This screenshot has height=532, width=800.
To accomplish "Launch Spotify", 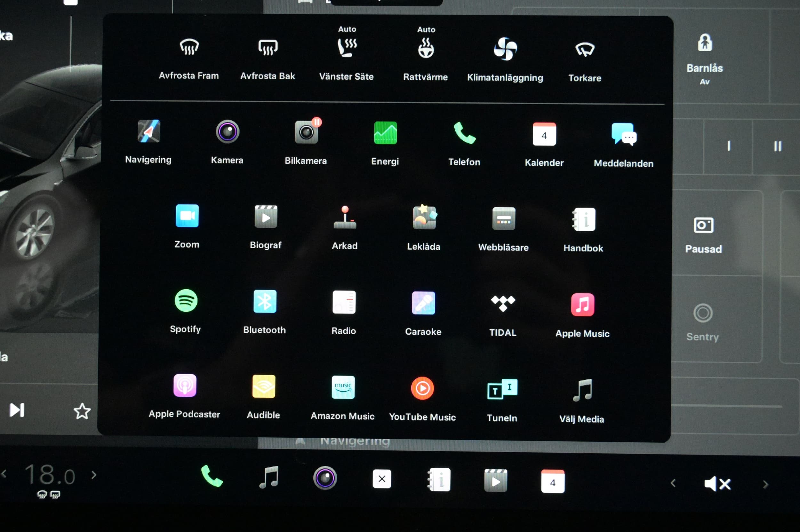I will (x=186, y=311).
